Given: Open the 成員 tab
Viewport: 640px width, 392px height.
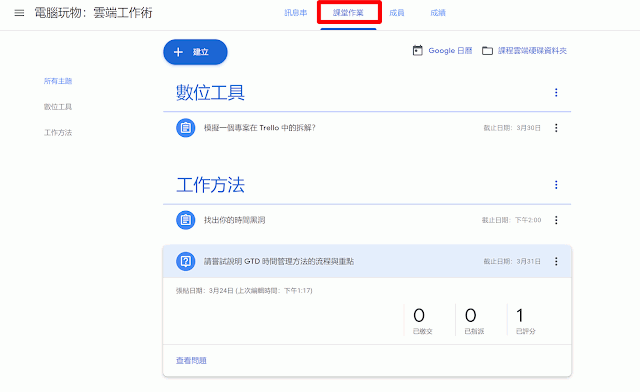Looking at the screenshot, I should [397, 13].
